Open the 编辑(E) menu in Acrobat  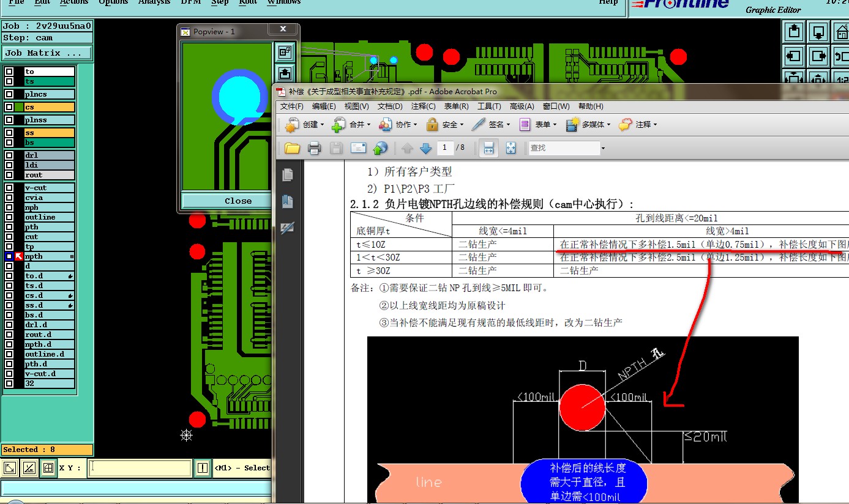coord(324,106)
